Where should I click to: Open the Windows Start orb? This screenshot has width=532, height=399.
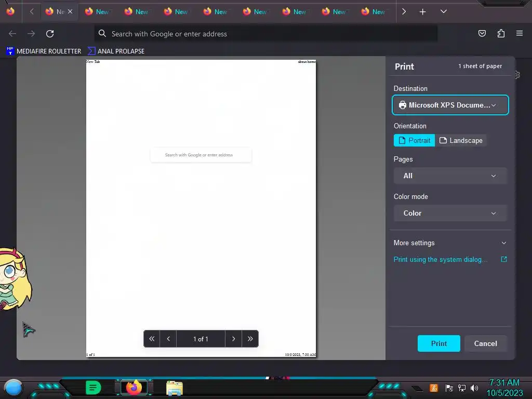point(14,388)
